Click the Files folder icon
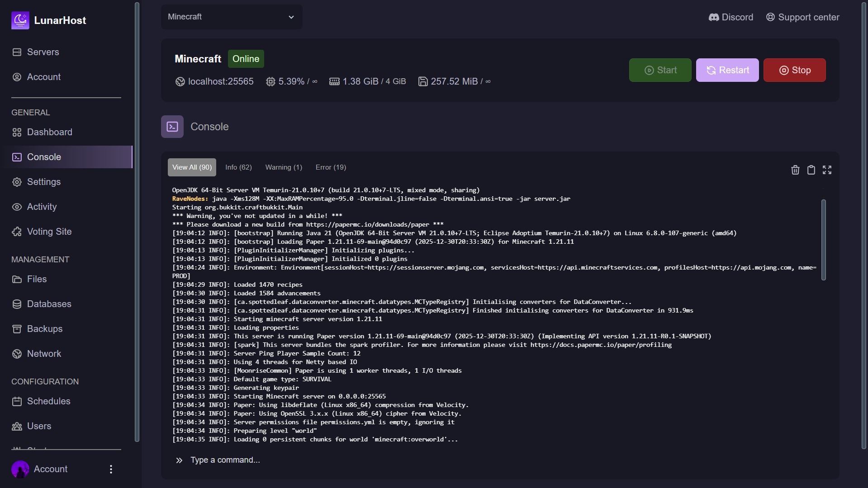This screenshot has height=488, width=868. 17,279
